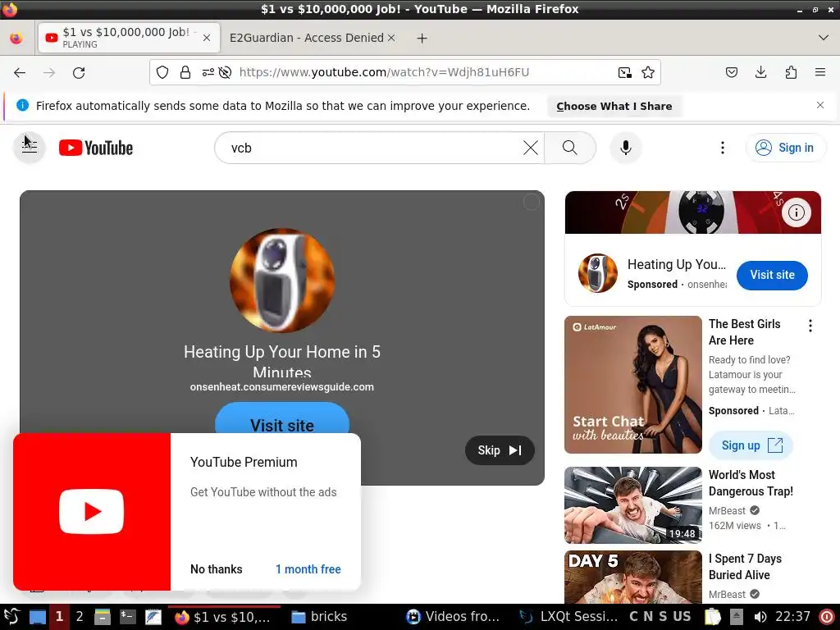Open heater ad avatar in video player
This screenshot has height=630, width=840.
[x=282, y=281]
